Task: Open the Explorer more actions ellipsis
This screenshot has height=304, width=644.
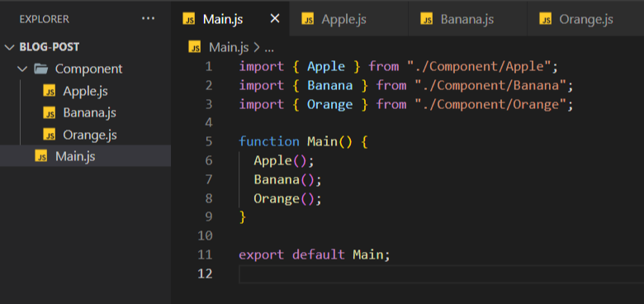Action: tap(148, 18)
